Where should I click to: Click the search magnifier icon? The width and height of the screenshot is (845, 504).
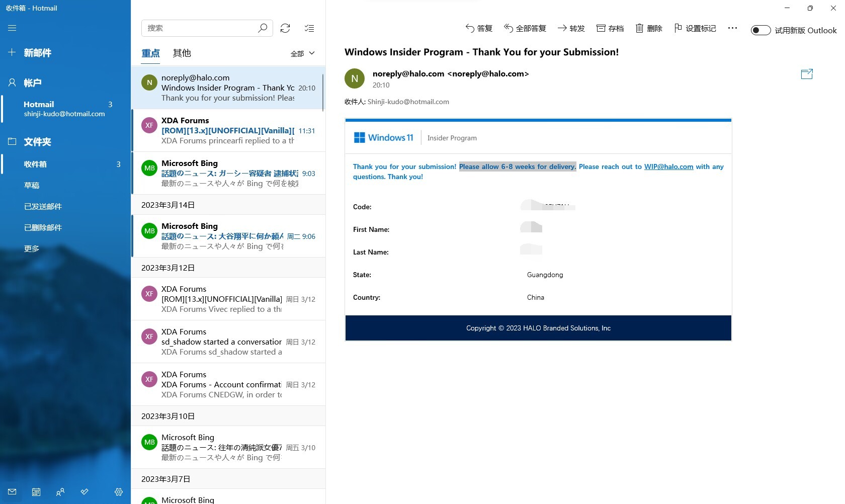[x=263, y=28]
